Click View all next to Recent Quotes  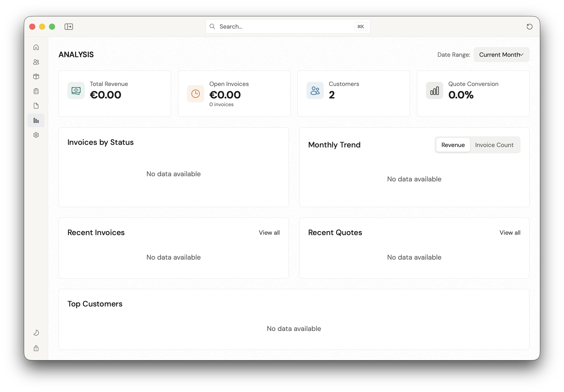pyautogui.click(x=510, y=233)
